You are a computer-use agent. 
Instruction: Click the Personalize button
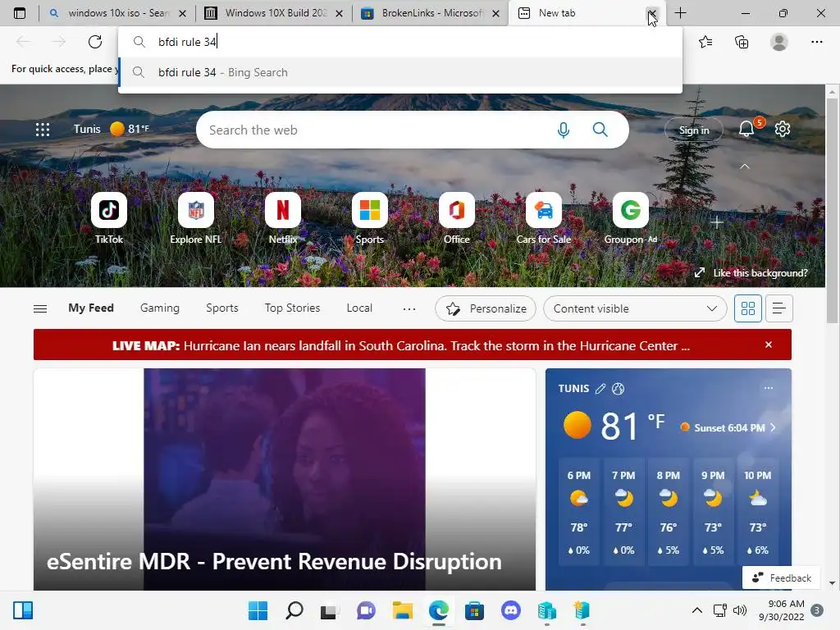(x=486, y=308)
